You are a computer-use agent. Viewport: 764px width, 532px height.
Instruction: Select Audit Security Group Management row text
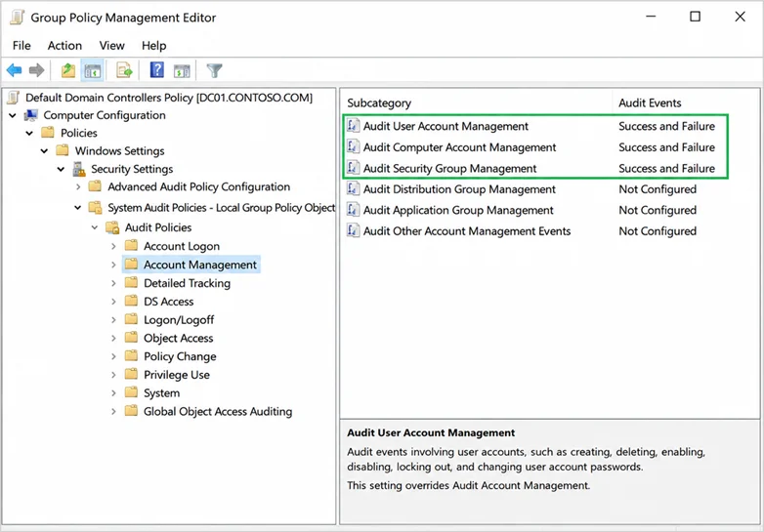tap(449, 169)
